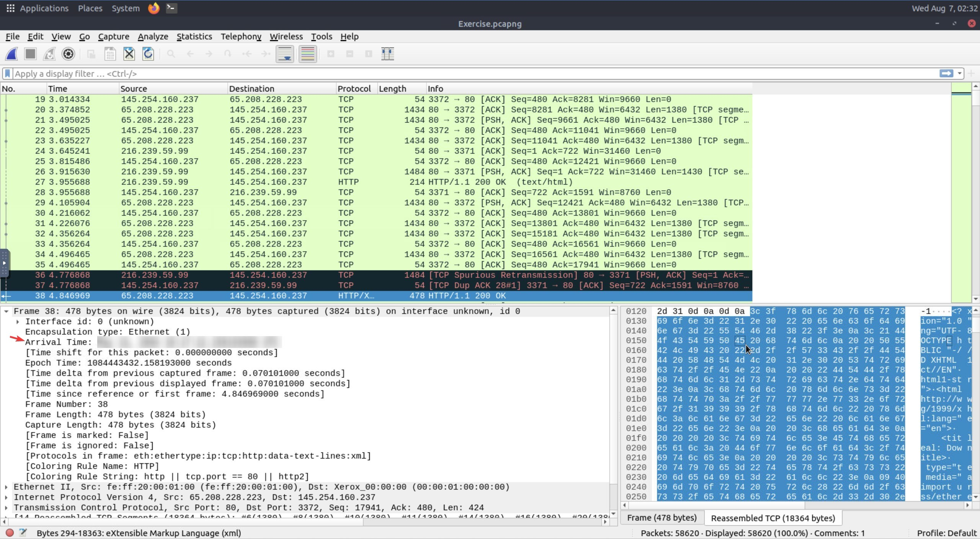This screenshot has height=539, width=980.
Task: Click the reload capture file icon
Action: click(x=148, y=54)
